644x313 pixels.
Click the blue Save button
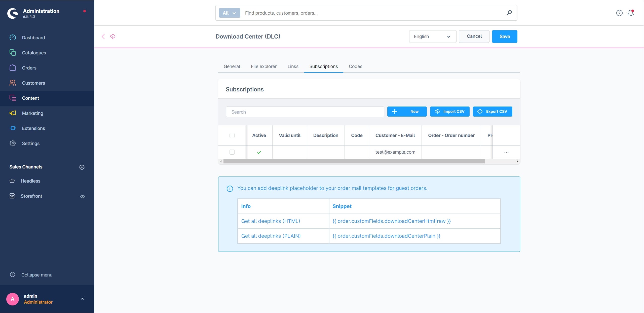coord(504,37)
